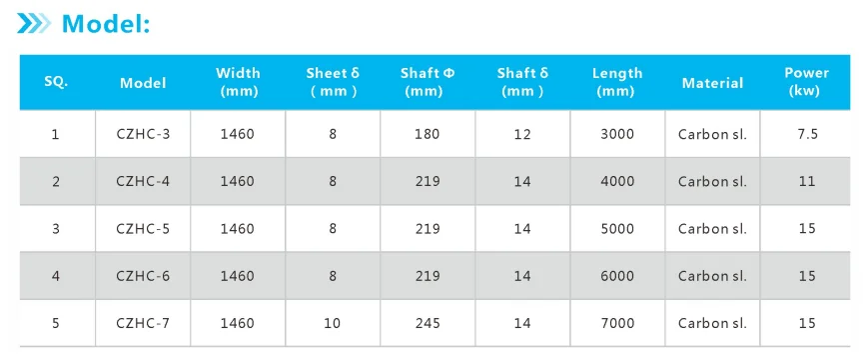Select the 'Length (mm)' column header
The image size is (868, 361).
[x=617, y=82]
